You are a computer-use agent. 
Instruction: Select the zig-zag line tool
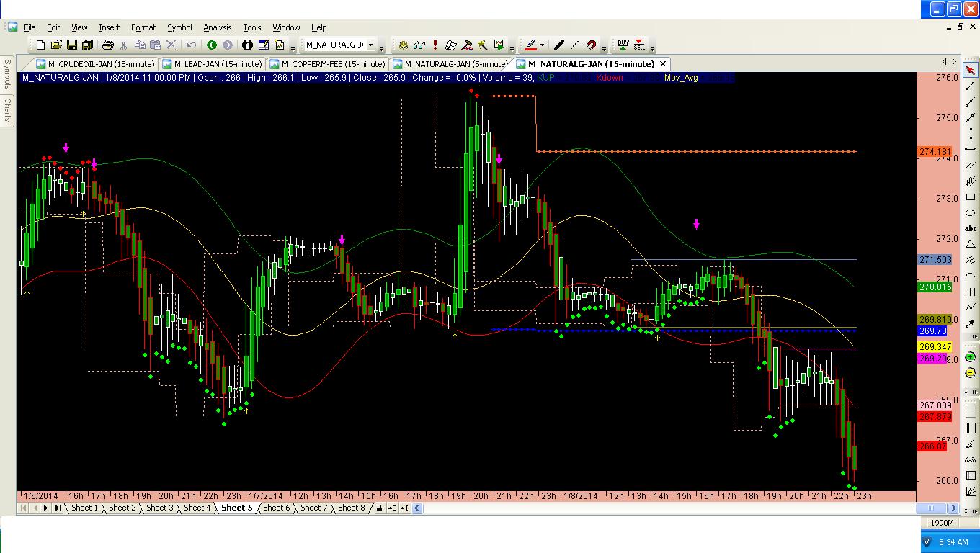[971, 307]
